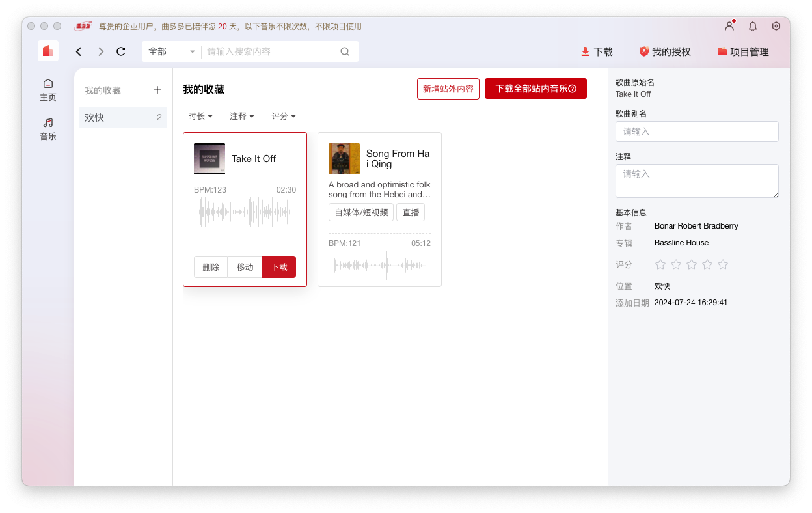
Task: Click 删除 on Take It Off card
Action: pos(211,267)
